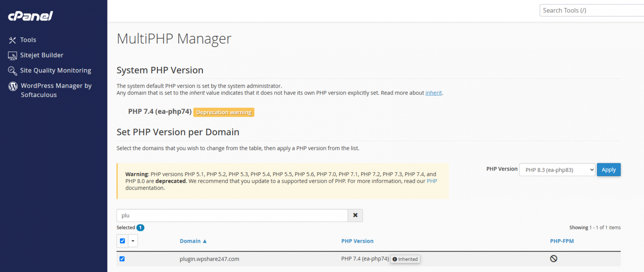644x272 pixels.
Task: Click the Site Quality Monitoring magnifier icon
Action: [x=12, y=71]
